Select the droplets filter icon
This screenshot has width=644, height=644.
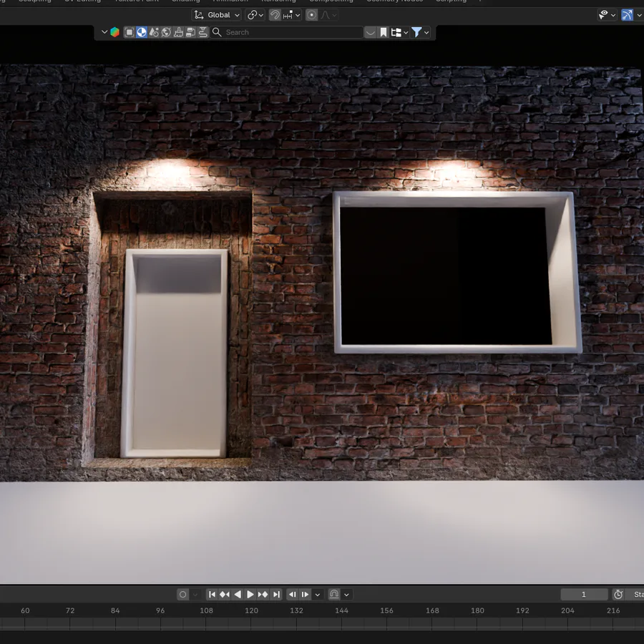click(154, 32)
